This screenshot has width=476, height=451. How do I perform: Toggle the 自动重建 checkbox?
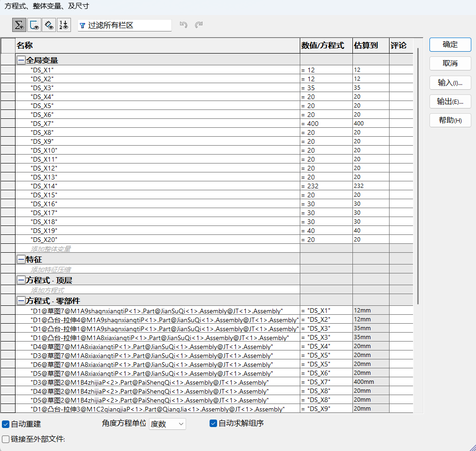pyautogui.click(x=6, y=424)
